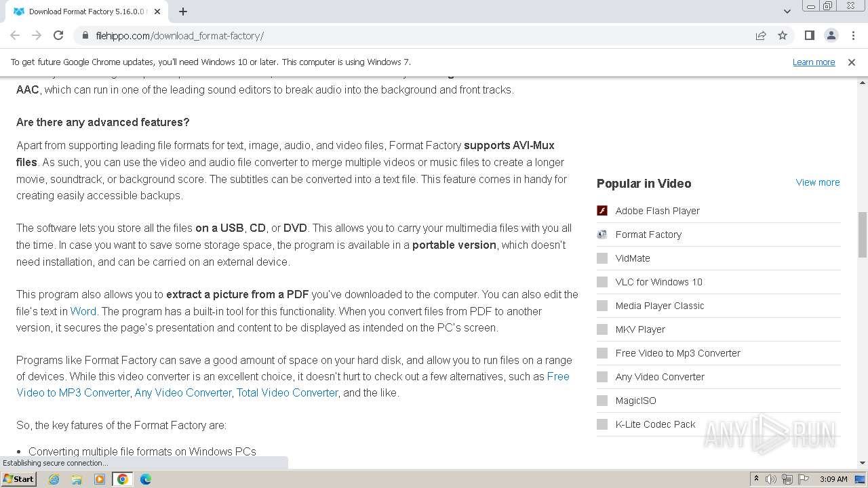Screen dimensions: 868x488
Task: Open the Word link in the article
Action: [x=83, y=311]
